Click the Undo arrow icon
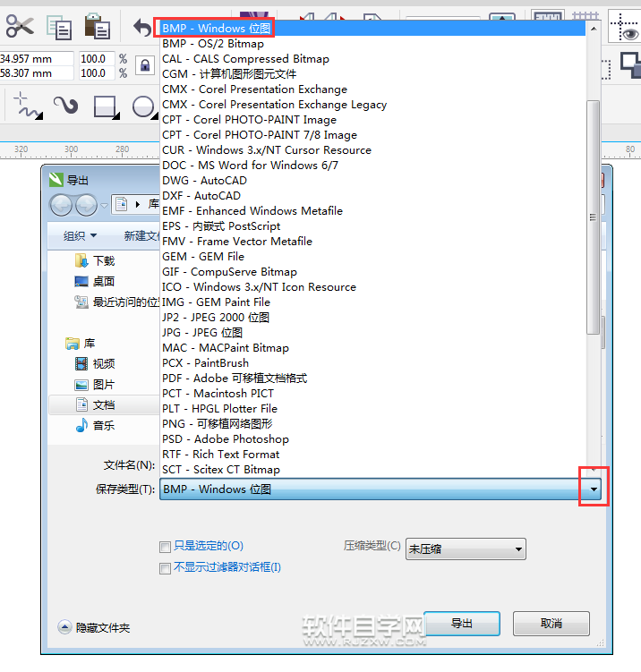The image size is (641, 672). pos(142,28)
